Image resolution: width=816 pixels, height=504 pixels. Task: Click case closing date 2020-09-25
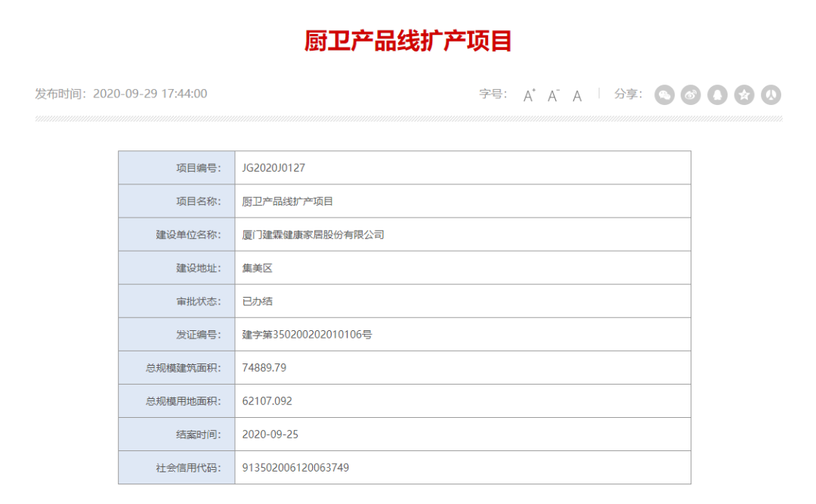(270, 434)
